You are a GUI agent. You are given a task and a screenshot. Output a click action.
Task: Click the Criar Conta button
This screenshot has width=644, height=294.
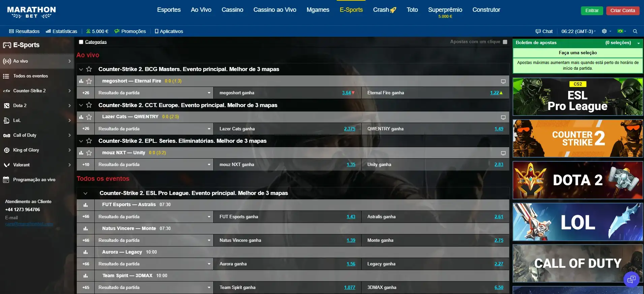coord(622,10)
